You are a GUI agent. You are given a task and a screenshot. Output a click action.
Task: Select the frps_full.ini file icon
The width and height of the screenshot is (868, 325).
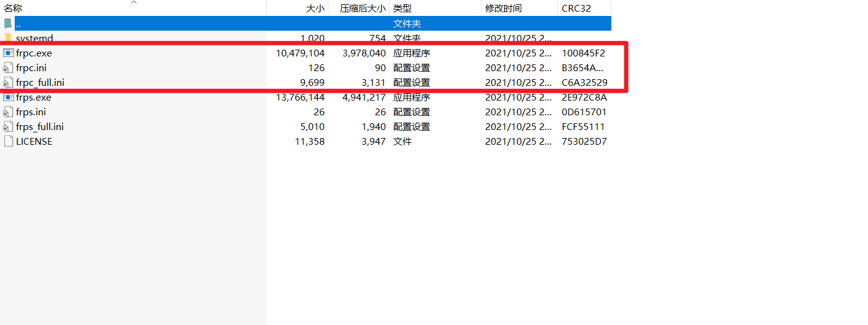tap(8, 127)
